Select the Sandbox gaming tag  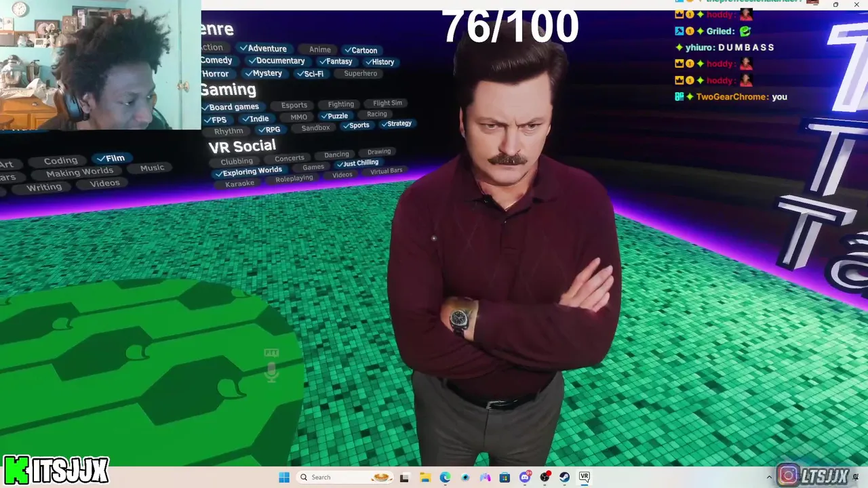pos(315,128)
